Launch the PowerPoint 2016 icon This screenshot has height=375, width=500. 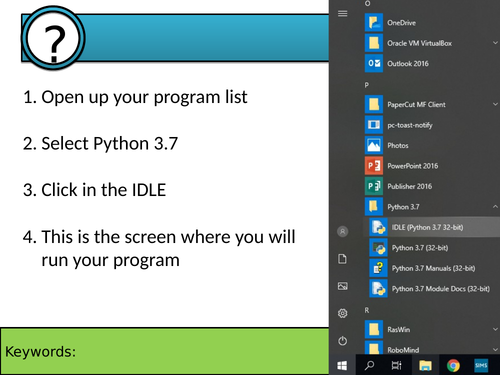[x=374, y=166]
